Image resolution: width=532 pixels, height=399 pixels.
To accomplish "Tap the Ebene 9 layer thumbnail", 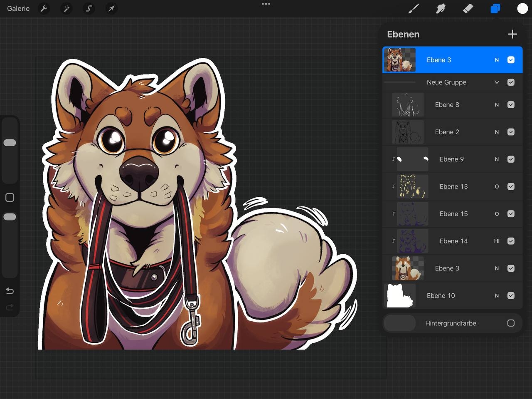I will click(412, 159).
